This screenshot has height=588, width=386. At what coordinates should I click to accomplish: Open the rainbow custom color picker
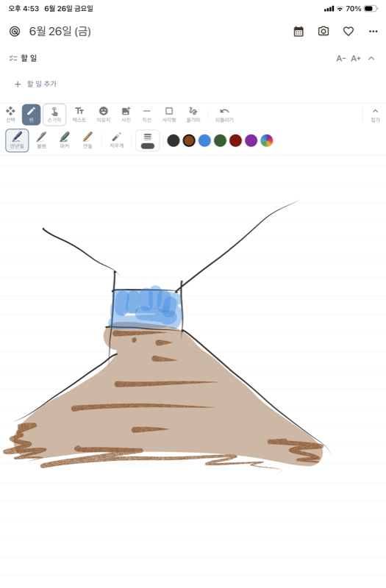pyautogui.click(x=267, y=140)
